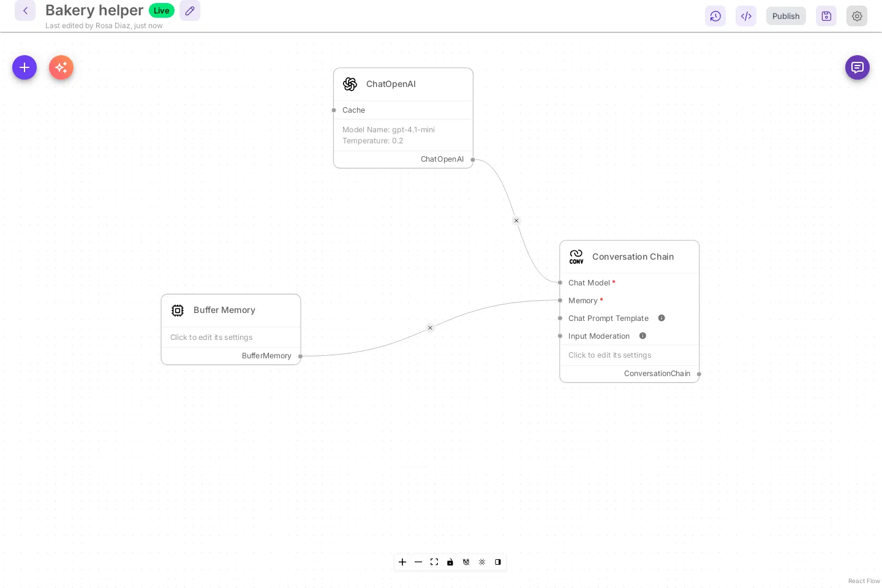Show info for Chat Prompt Template
882x588 pixels.
[x=661, y=318]
